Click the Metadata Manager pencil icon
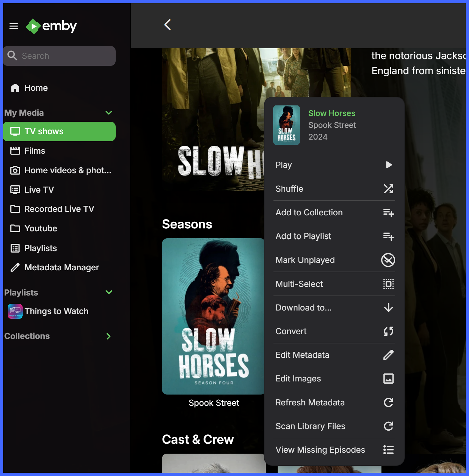The width and height of the screenshot is (469, 476). 15,267
